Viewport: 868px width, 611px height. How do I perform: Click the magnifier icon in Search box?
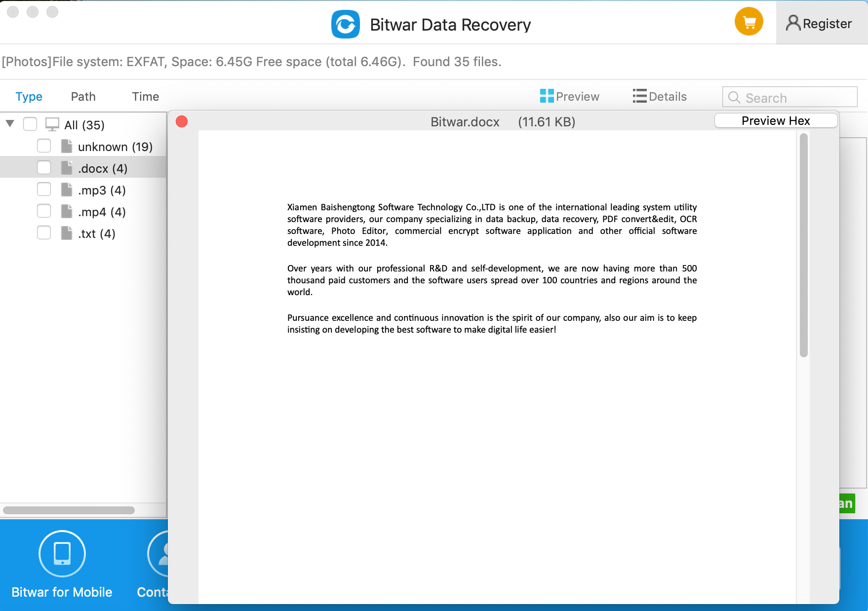734,98
